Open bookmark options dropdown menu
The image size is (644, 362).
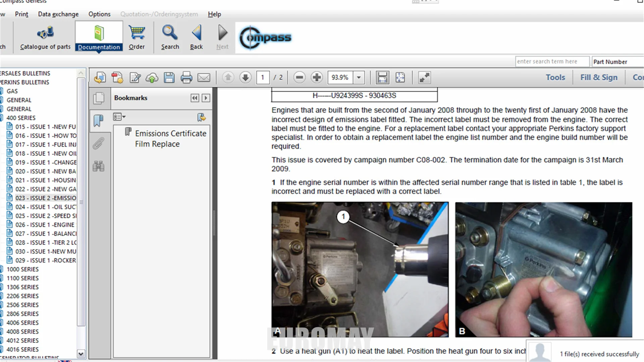[119, 117]
